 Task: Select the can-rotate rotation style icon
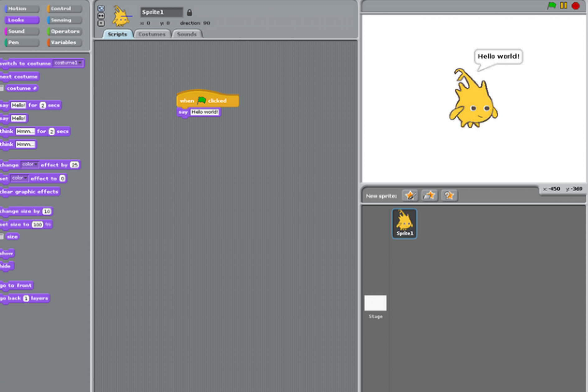click(101, 8)
